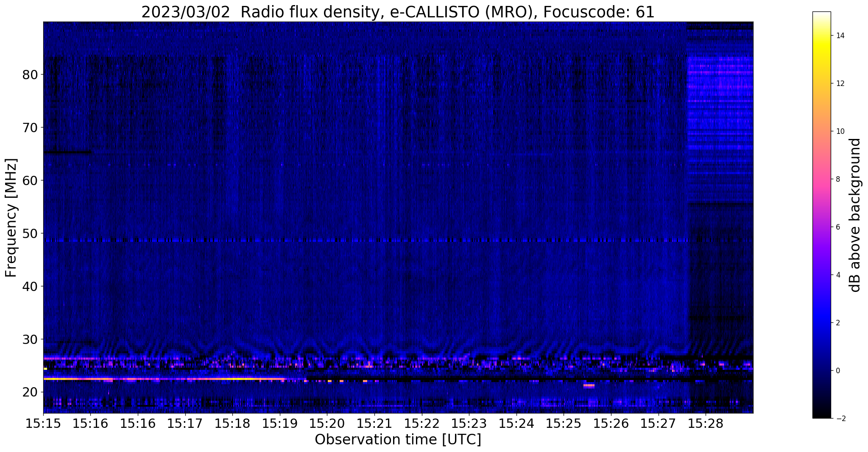Click the 15:27 time tick label

(658, 424)
